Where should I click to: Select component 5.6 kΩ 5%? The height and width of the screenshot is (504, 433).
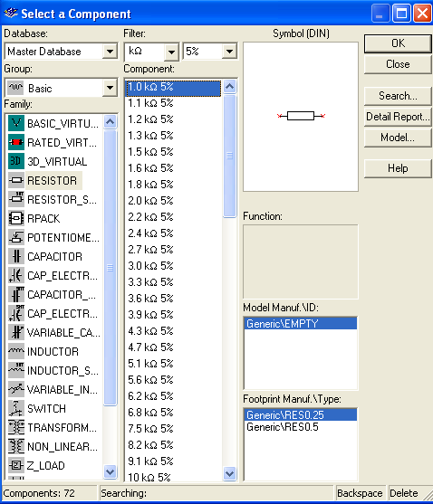[173, 380]
